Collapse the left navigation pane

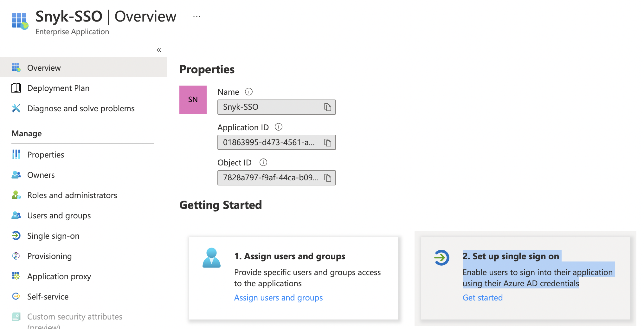(159, 50)
